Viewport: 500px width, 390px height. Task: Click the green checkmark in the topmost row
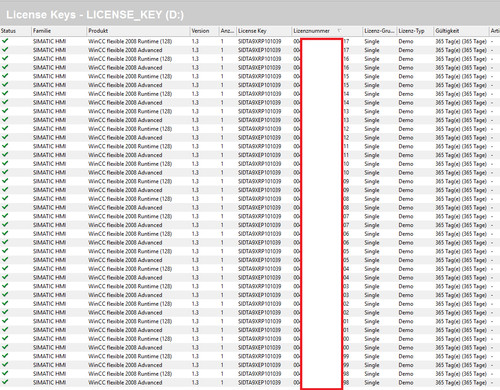click(x=5, y=41)
